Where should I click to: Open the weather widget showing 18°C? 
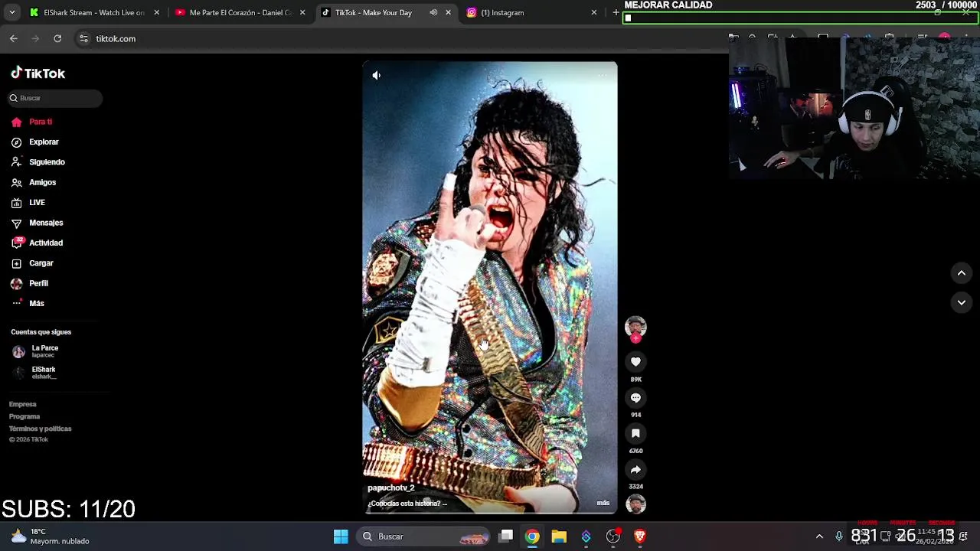(51, 536)
